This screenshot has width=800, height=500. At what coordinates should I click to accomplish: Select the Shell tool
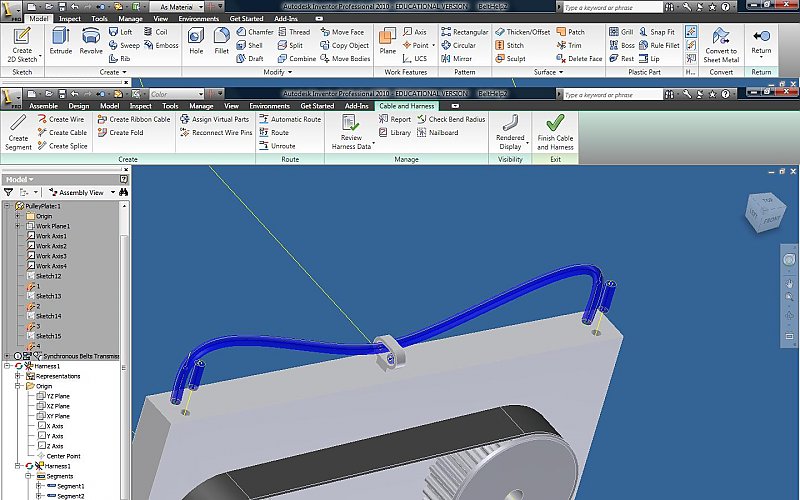tap(249, 45)
